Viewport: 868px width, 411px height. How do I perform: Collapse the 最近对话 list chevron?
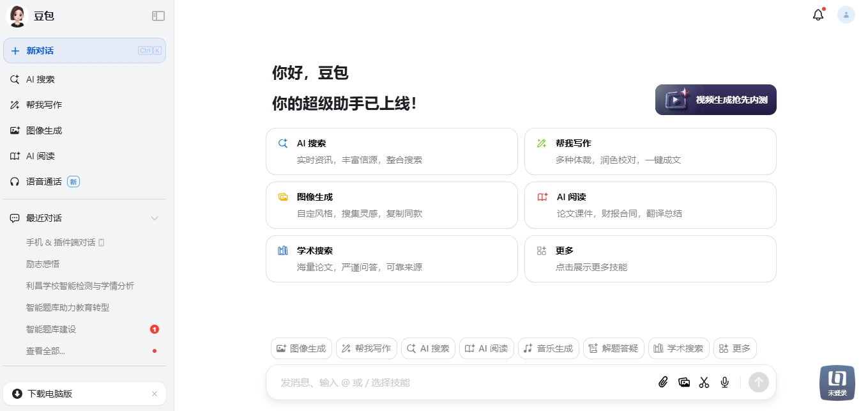coord(155,218)
